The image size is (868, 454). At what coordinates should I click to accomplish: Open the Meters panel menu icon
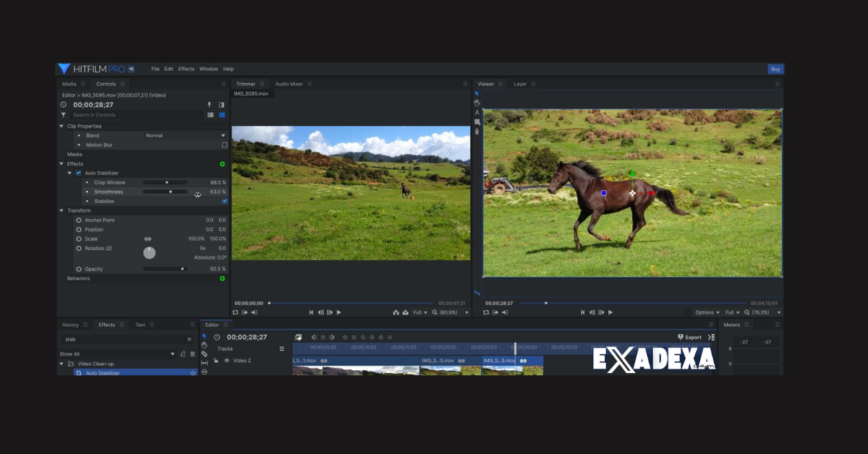tap(746, 325)
